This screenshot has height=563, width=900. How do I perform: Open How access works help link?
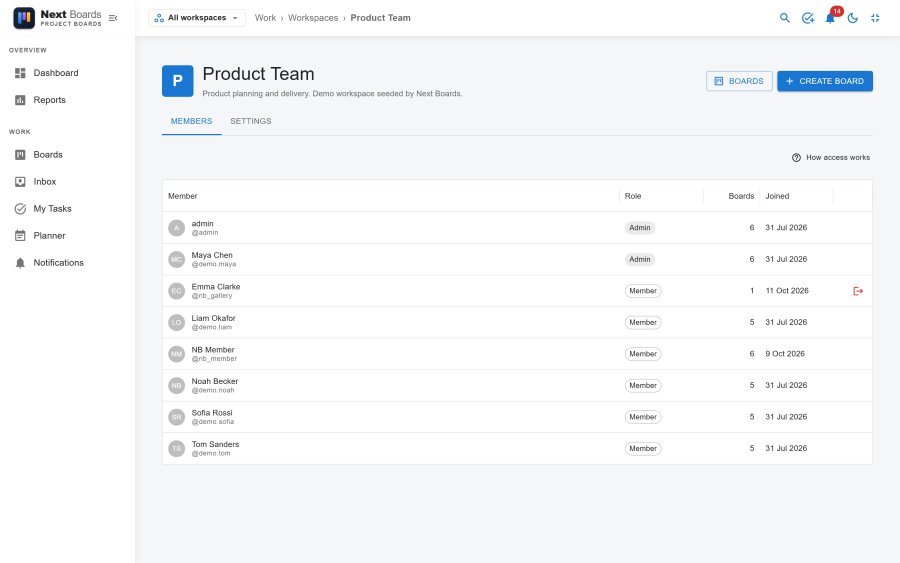[831, 157]
